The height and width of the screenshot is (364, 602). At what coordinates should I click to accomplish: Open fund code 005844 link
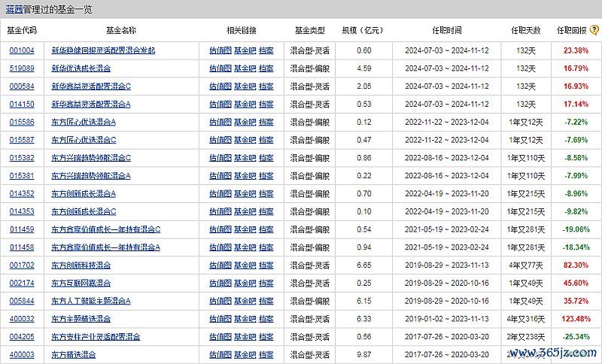pos(22,301)
